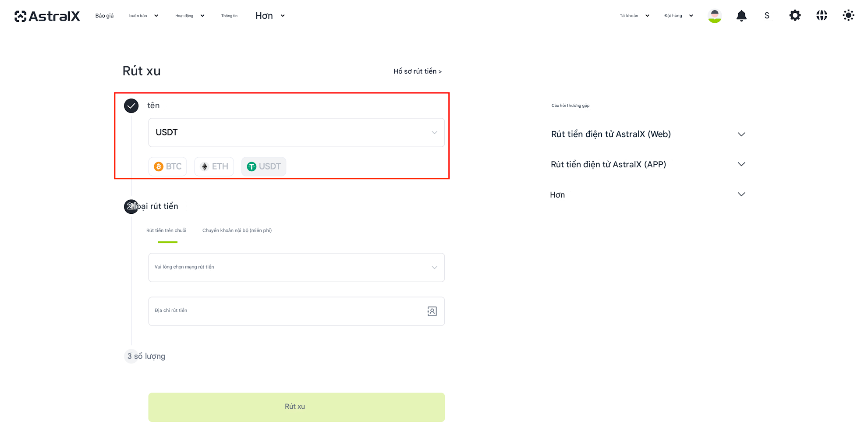Open the settings gear
The width and height of the screenshot is (868, 442).
click(x=795, y=16)
